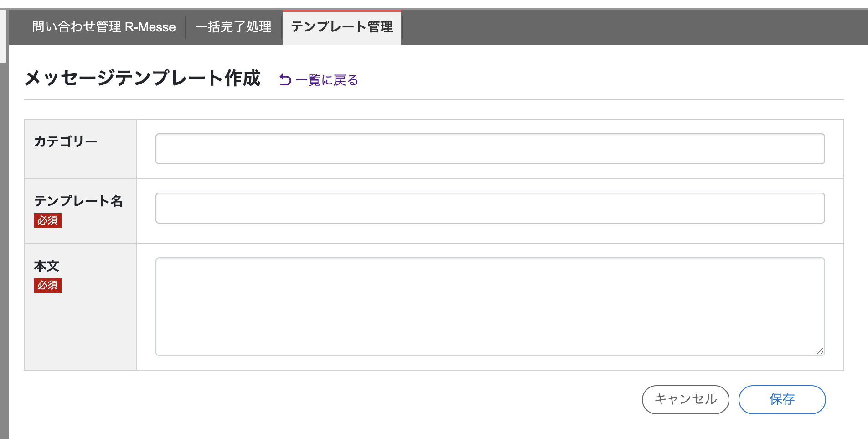
Task: Click the キャンセル button
Action: click(685, 399)
